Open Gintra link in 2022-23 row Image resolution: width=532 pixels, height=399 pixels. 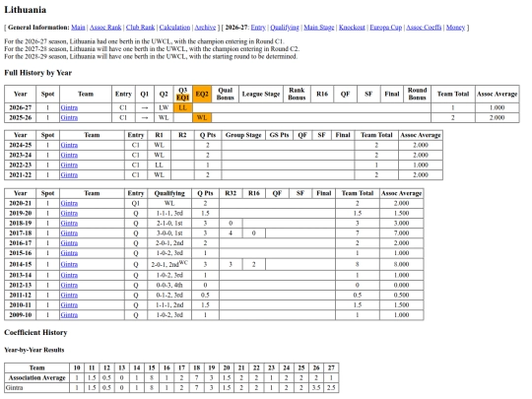pos(69,166)
